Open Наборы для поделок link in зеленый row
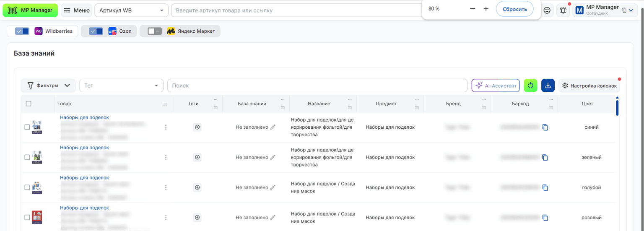 click(84, 148)
